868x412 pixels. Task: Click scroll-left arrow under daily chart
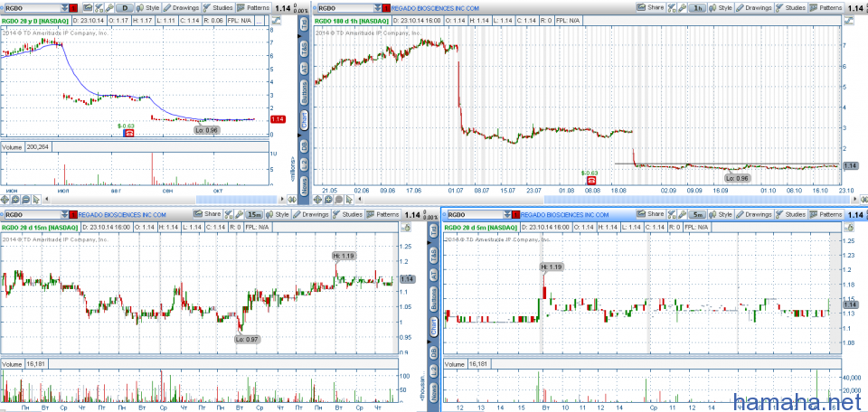(x=46, y=200)
